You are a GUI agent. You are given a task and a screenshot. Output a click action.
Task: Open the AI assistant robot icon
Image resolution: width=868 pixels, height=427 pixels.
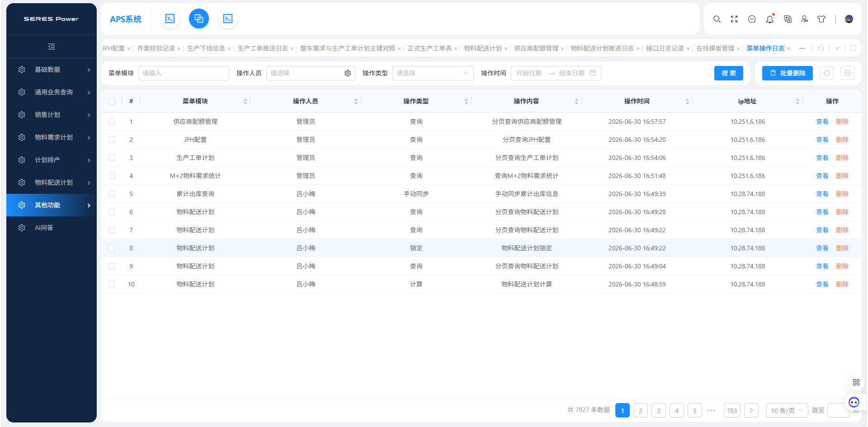pyautogui.click(x=854, y=402)
